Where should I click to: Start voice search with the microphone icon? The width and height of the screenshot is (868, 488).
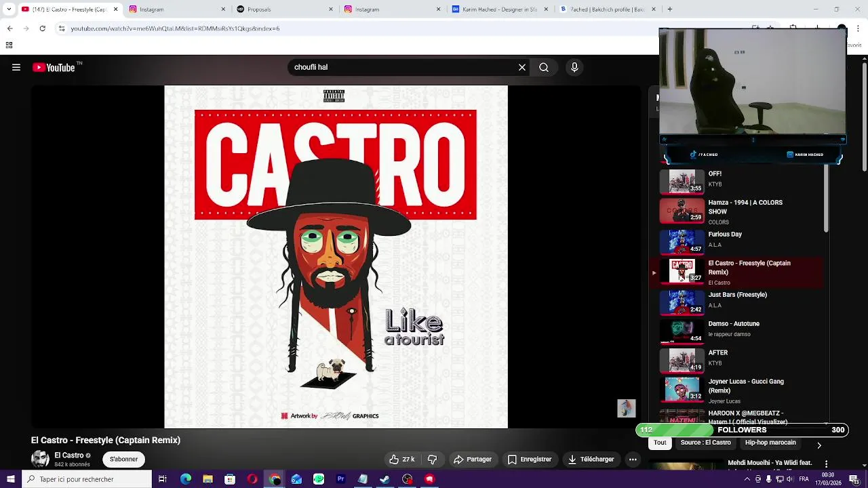point(574,67)
